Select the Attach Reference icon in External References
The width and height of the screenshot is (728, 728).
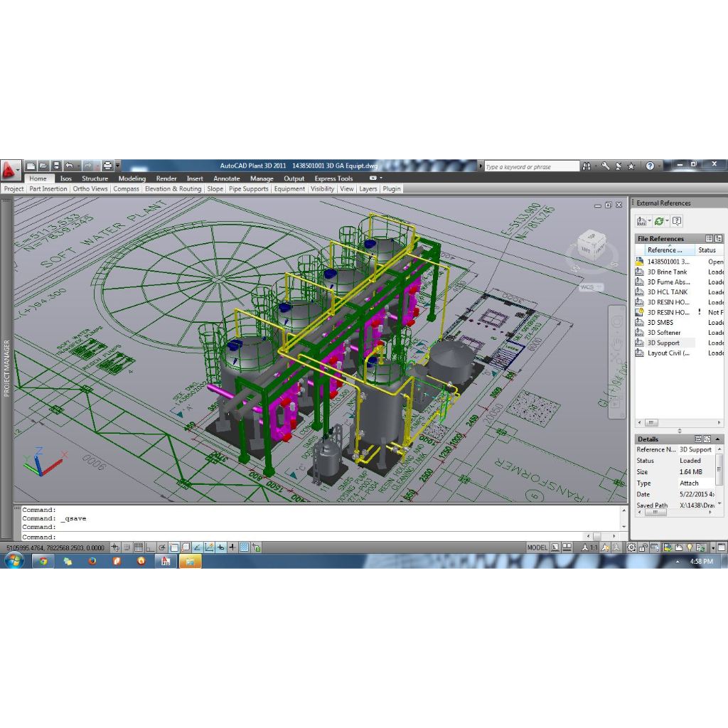[x=641, y=221]
